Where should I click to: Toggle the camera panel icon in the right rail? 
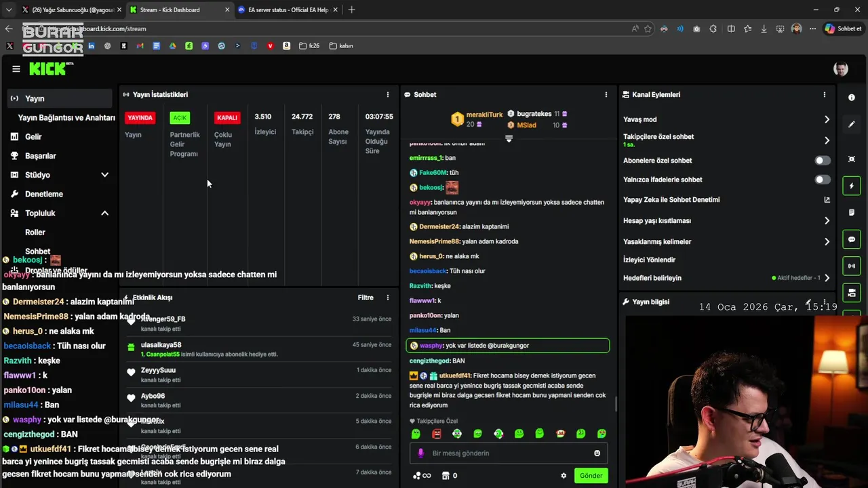coord(852,293)
